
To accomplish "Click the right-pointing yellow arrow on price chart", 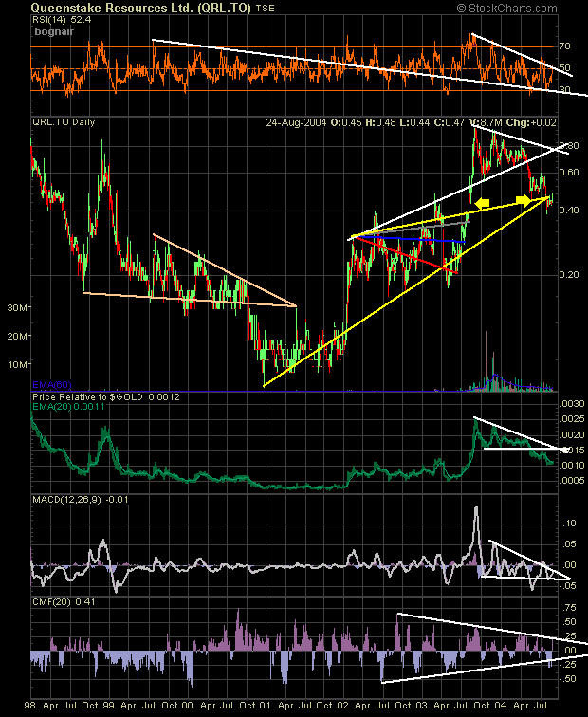I will (524, 200).
